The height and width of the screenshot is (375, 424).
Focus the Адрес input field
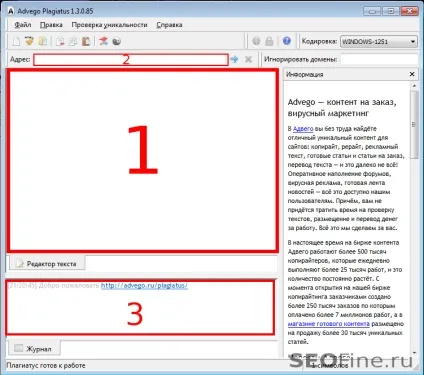pos(131,60)
